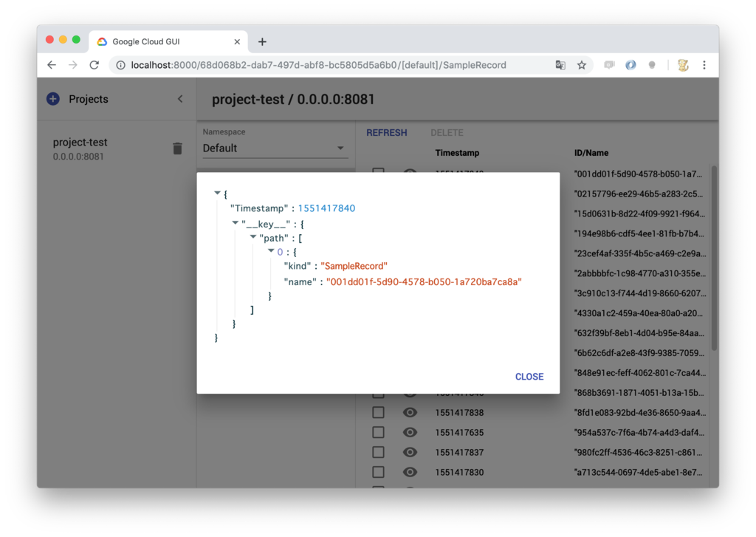
Task: Open the Namespace Default dropdown
Action: 274,148
